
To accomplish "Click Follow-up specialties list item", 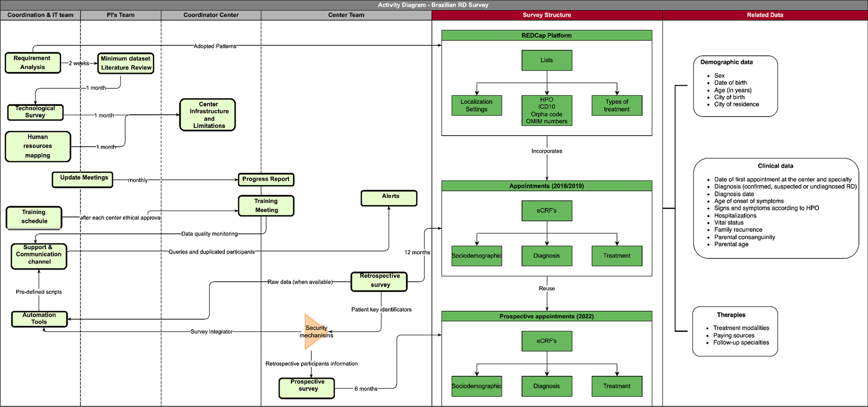I will pyautogui.click(x=741, y=343).
